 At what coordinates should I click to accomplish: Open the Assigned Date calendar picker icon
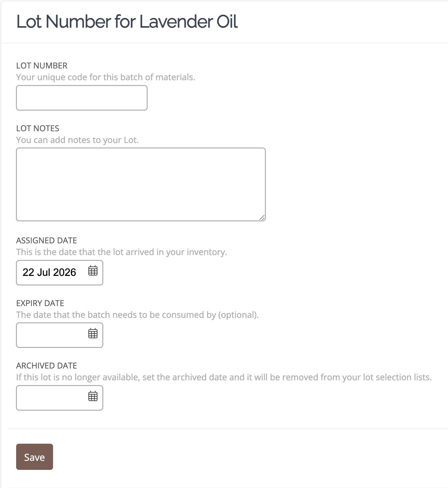[x=93, y=271]
